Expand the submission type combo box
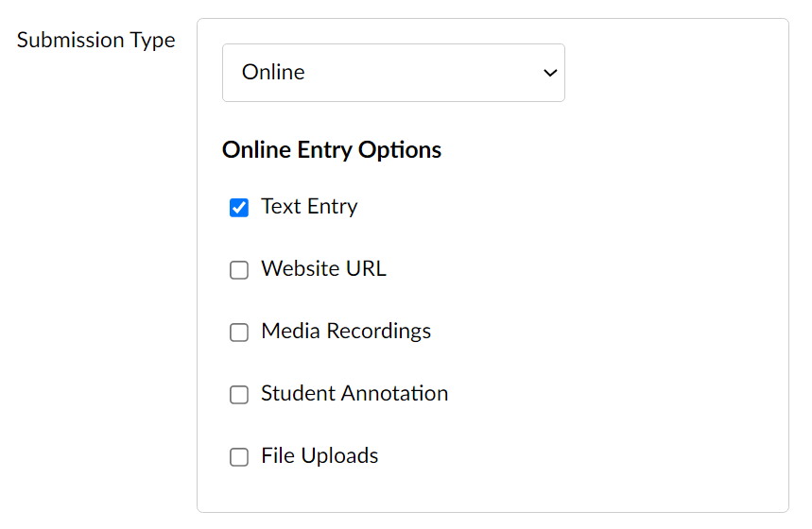The image size is (812, 529). (x=393, y=73)
